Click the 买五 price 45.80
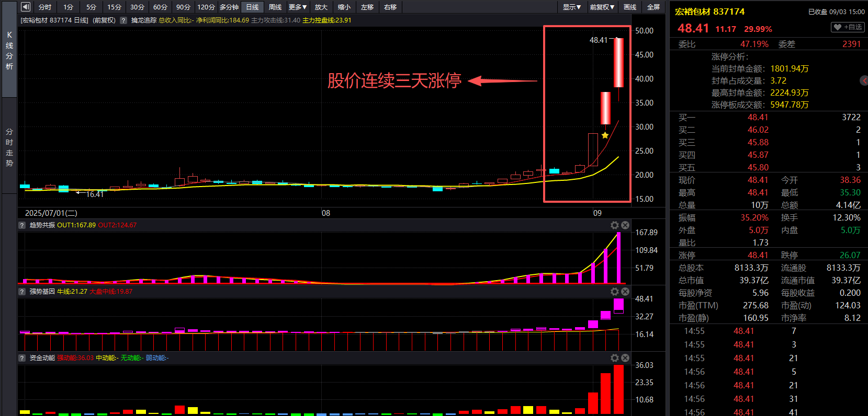 coord(758,168)
